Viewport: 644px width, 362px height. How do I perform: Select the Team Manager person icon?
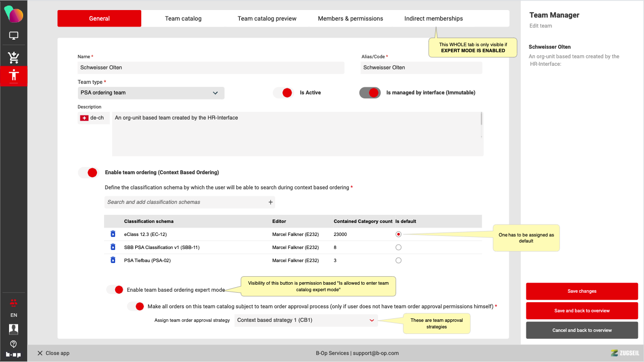pos(14,75)
